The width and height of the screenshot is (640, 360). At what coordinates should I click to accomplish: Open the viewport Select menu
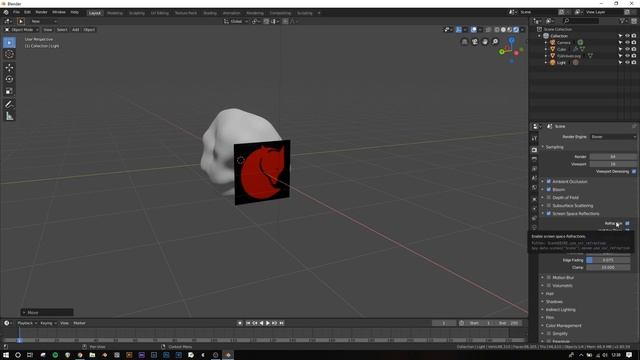click(62, 30)
